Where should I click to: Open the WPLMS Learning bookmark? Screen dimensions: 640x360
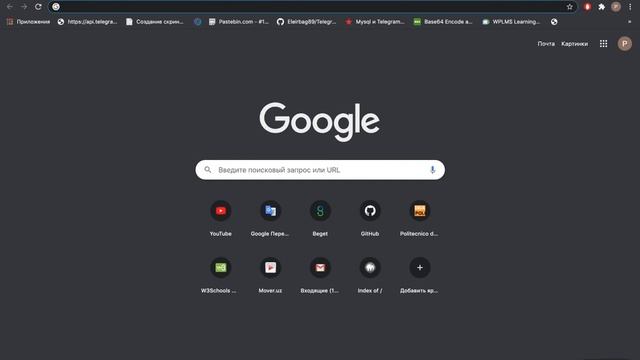[511, 22]
